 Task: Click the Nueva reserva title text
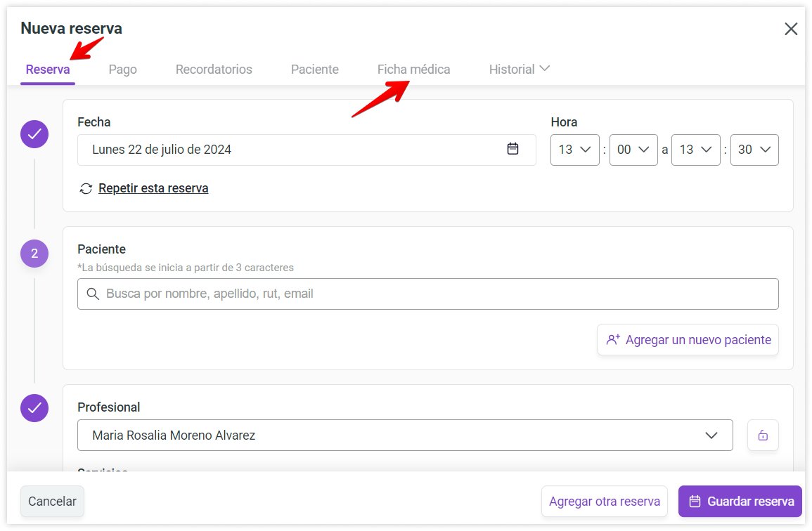(72, 29)
